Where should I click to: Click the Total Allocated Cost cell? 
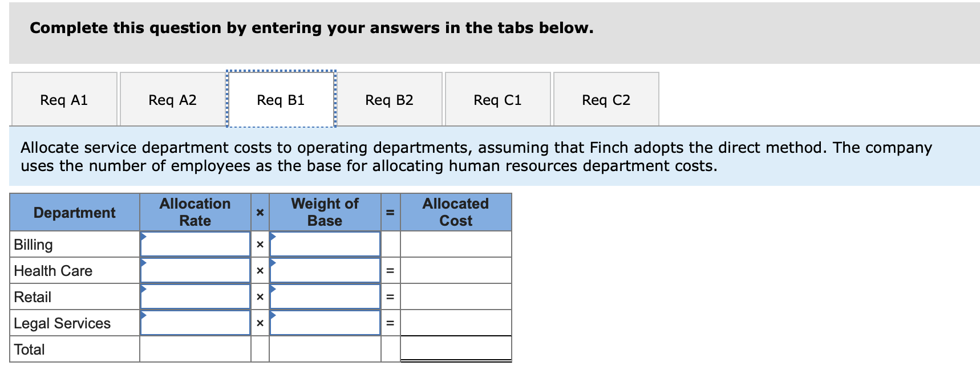tap(455, 349)
